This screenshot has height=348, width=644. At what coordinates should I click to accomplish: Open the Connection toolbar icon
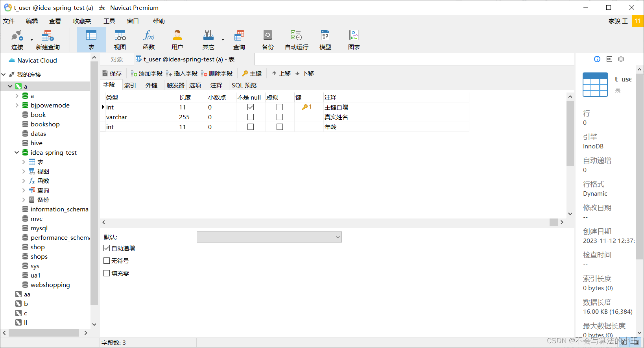click(17, 40)
